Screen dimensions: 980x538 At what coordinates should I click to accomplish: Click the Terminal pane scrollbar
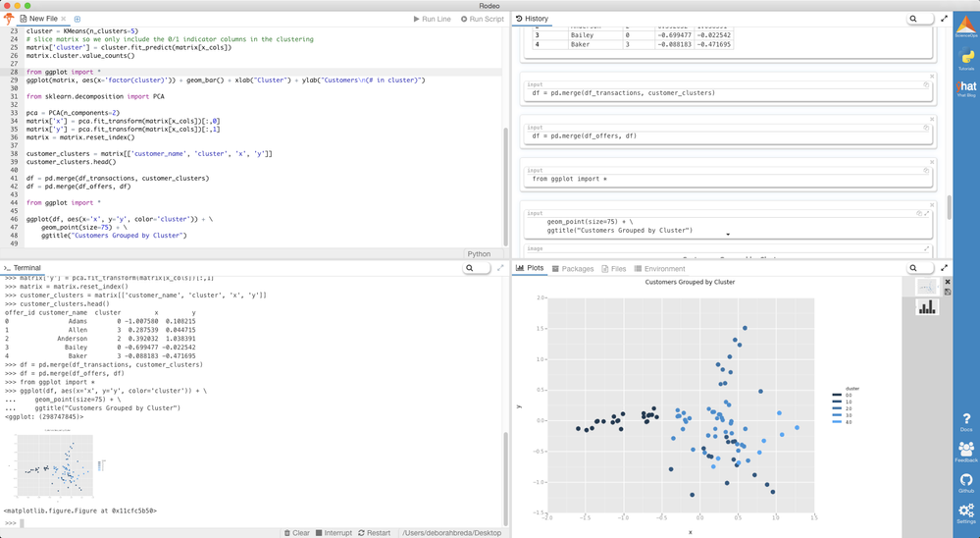(506, 478)
